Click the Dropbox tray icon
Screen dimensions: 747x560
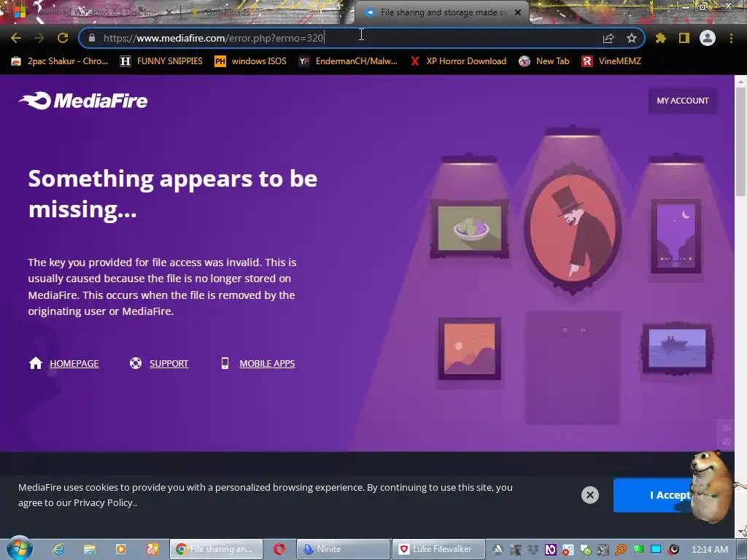coord(533,550)
